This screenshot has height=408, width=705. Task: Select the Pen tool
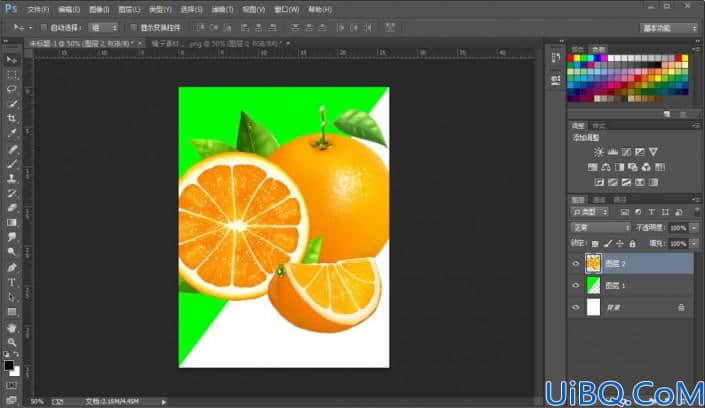pyautogui.click(x=12, y=268)
